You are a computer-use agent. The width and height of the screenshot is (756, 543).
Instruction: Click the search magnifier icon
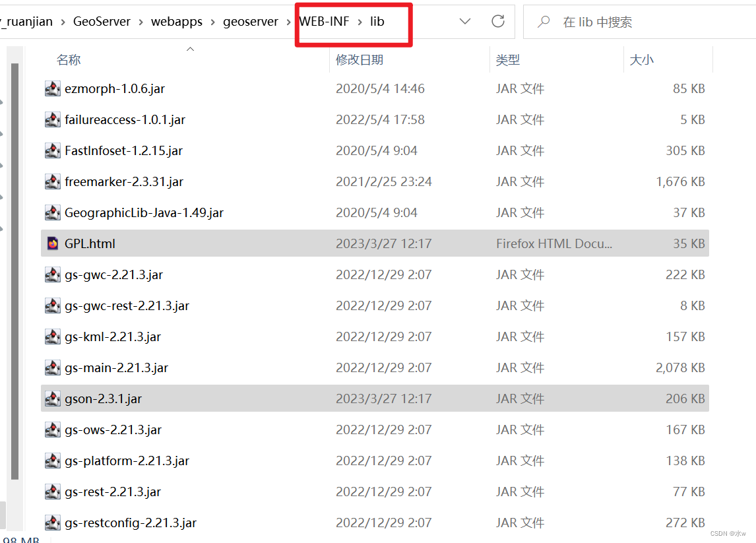(x=544, y=22)
